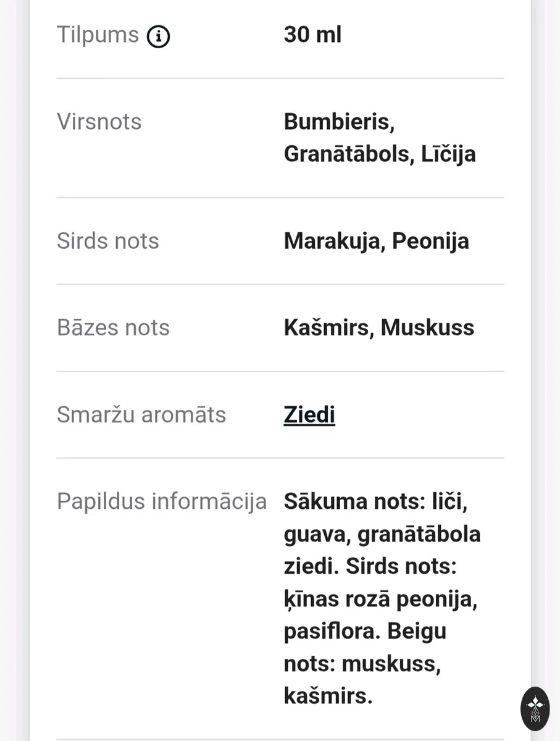Click the word Peonija in Sirds nots

click(430, 241)
